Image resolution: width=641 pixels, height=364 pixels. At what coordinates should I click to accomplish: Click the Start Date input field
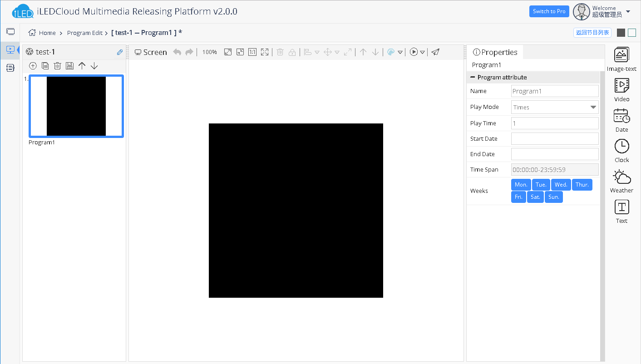coord(555,138)
